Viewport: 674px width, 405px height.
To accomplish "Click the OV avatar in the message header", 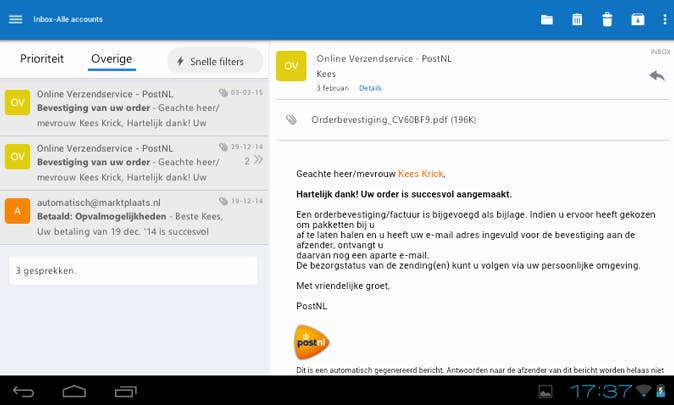I will click(291, 66).
